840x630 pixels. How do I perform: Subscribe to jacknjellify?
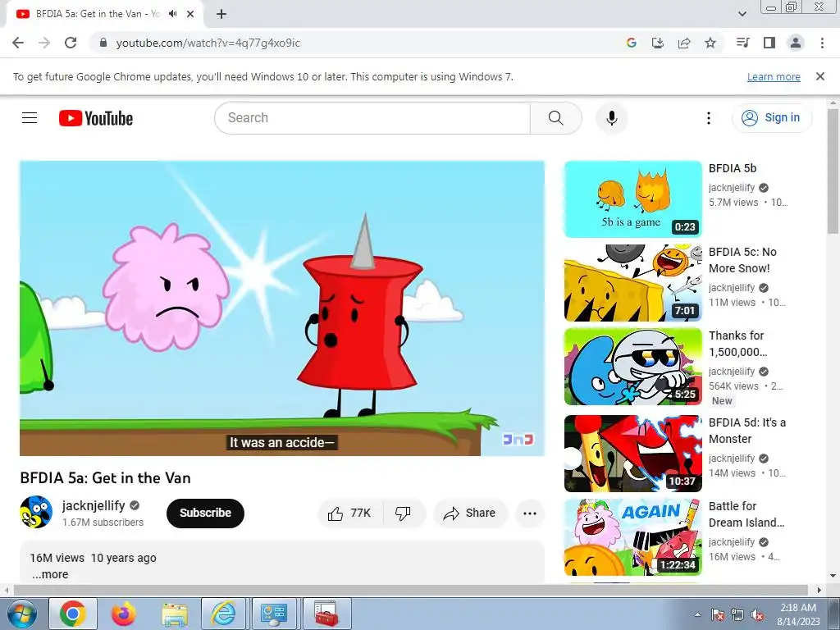coord(205,514)
